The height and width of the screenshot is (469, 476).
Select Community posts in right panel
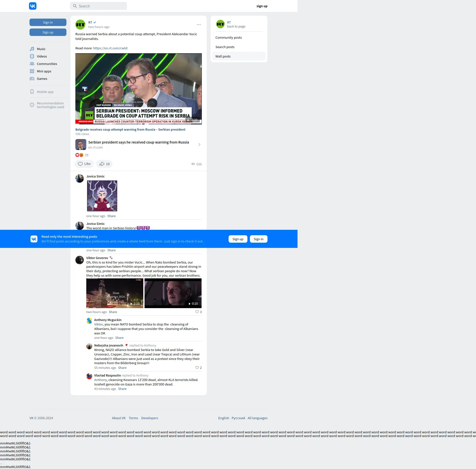pyautogui.click(x=229, y=37)
